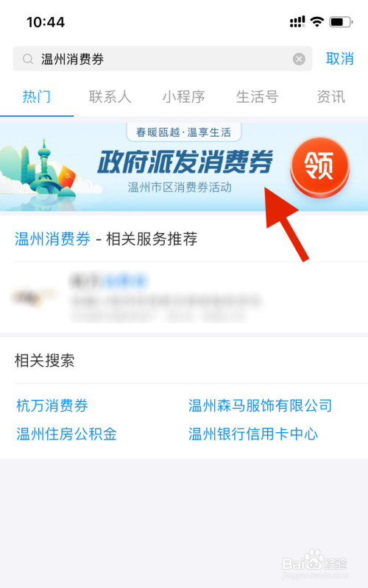368x588 pixels.
Task: Tap the cellular signal icon
Action: [297, 22]
